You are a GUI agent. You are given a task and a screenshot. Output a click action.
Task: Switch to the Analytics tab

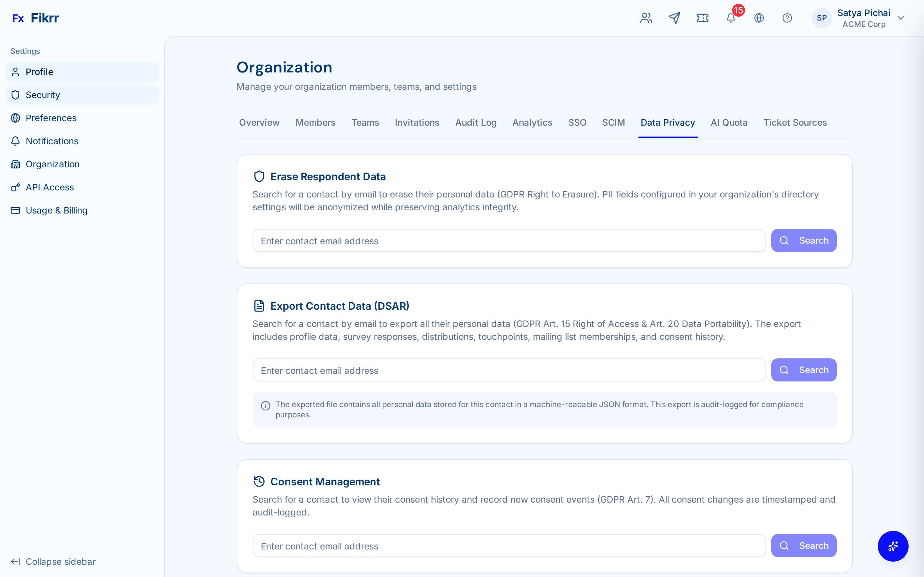point(532,122)
